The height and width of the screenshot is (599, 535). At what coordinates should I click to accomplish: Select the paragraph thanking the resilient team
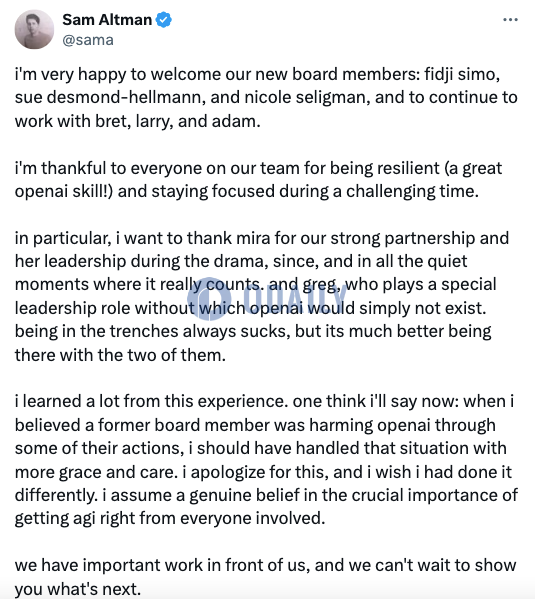pos(258,180)
